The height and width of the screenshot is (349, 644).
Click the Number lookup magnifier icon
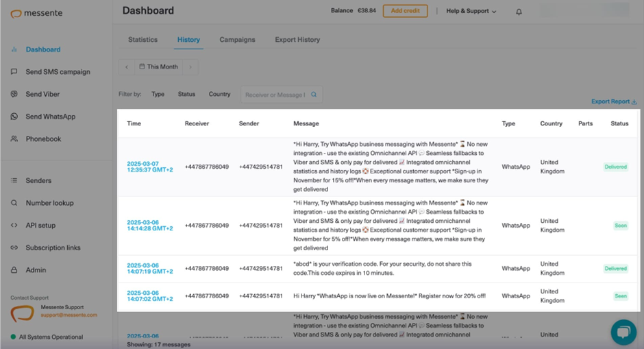[14, 203]
